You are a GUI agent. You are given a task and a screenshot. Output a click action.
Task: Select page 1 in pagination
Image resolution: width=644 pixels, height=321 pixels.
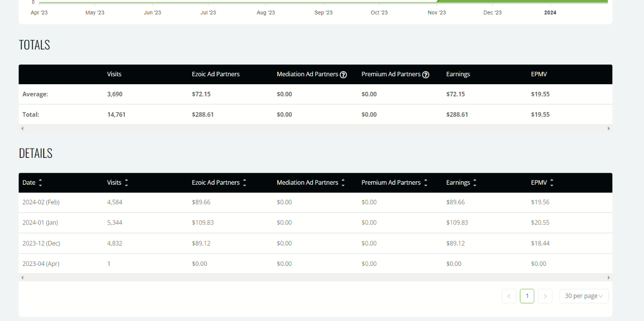(527, 296)
